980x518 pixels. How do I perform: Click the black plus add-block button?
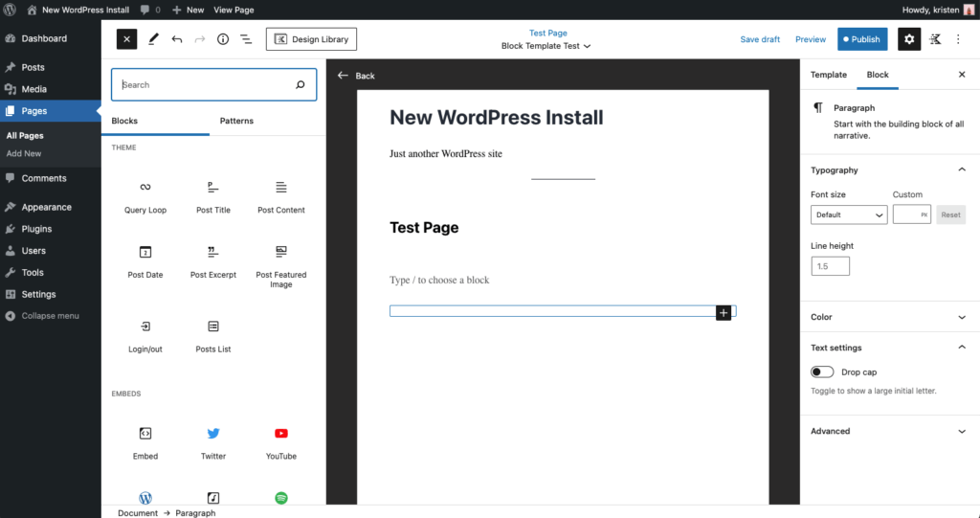(724, 312)
